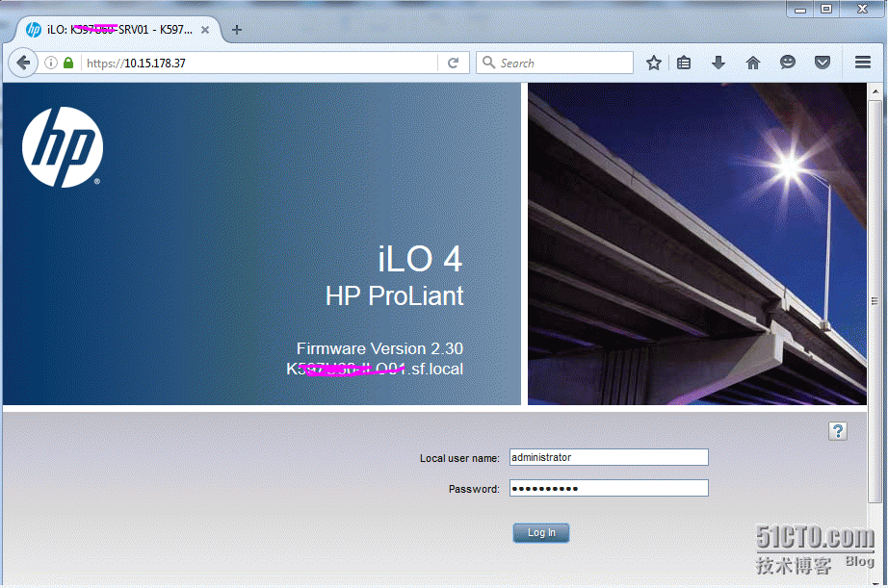Click the address bar showing 10.15.178.37
888x588 pixels.
260,63
